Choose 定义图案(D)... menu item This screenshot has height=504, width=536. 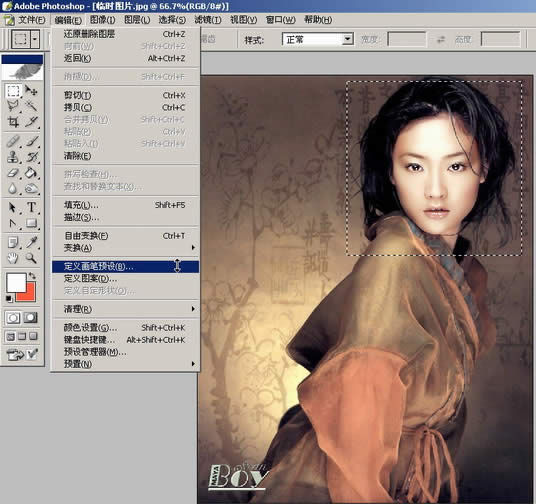pyautogui.click(x=125, y=279)
